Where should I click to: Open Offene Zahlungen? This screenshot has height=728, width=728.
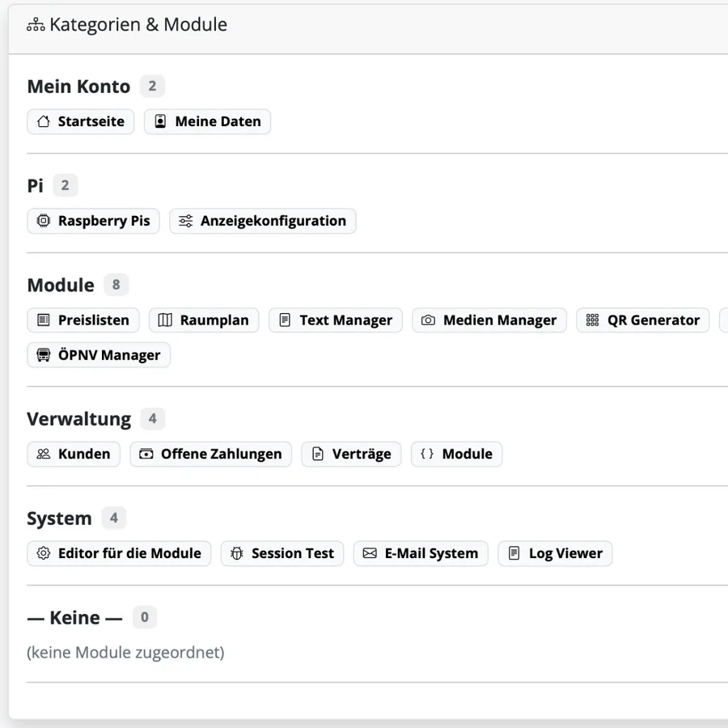click(210, 454)
